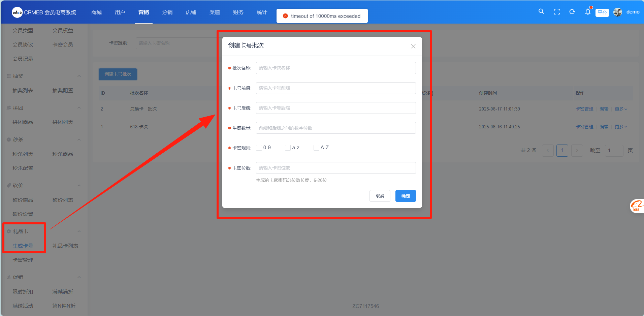Open the 店铺 top menu
644x316 pixels.
click(x=191, y=12)
